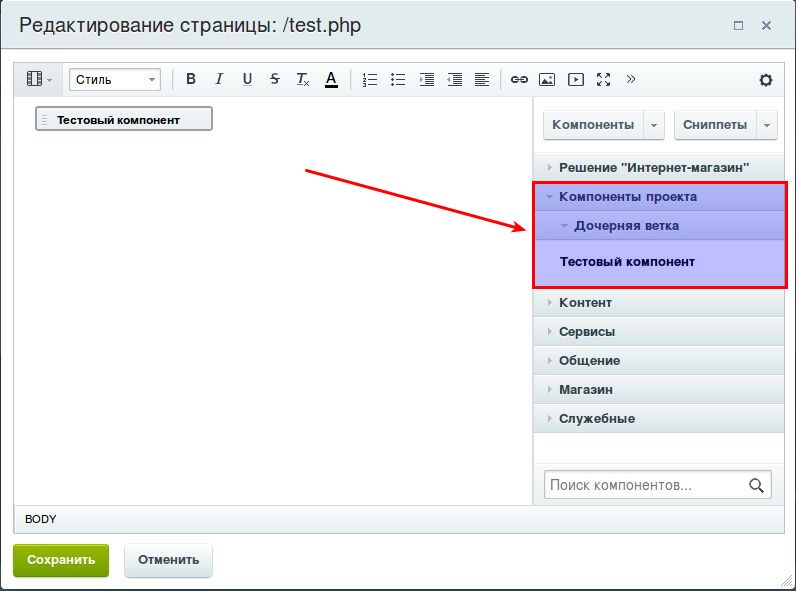796x591 pixels.
Task: Open the Стиль style dropdown
Action: point(115,80)
